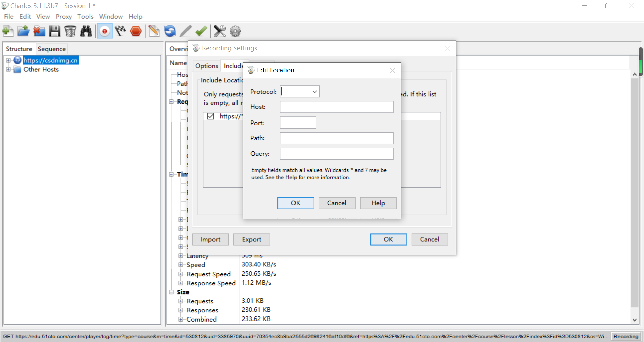Switch to the Include tab

233,66
